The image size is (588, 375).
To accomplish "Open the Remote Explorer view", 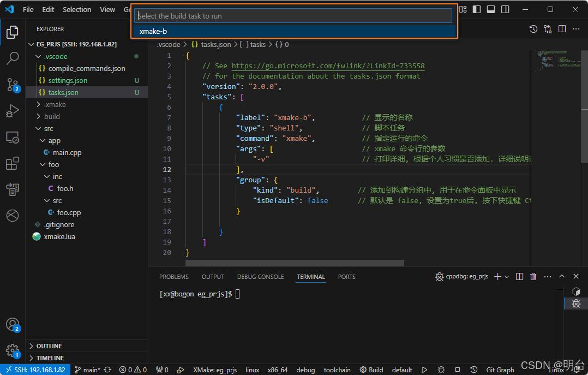I will [13, 138].
